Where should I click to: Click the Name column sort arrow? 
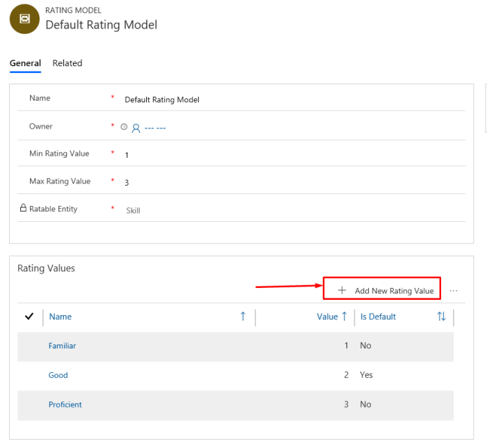click(243, 317)
